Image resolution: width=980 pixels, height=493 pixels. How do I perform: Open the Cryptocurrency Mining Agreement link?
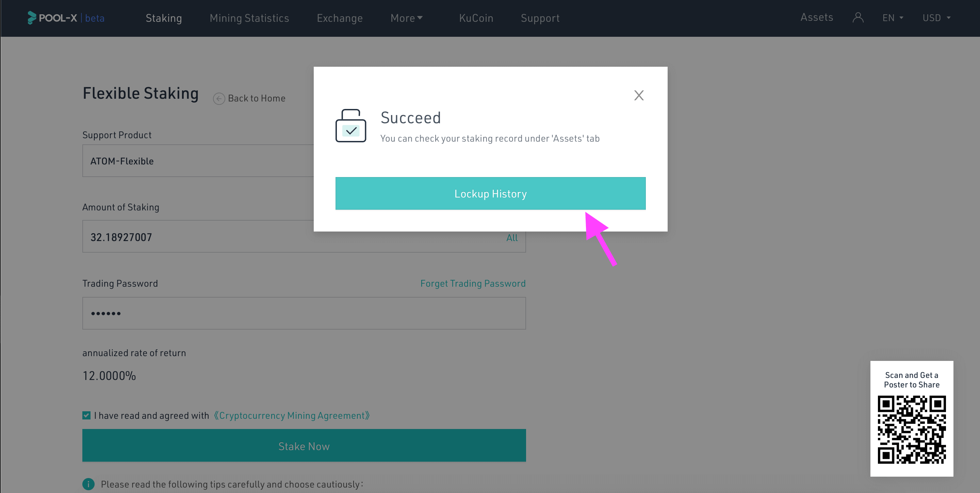292,415
